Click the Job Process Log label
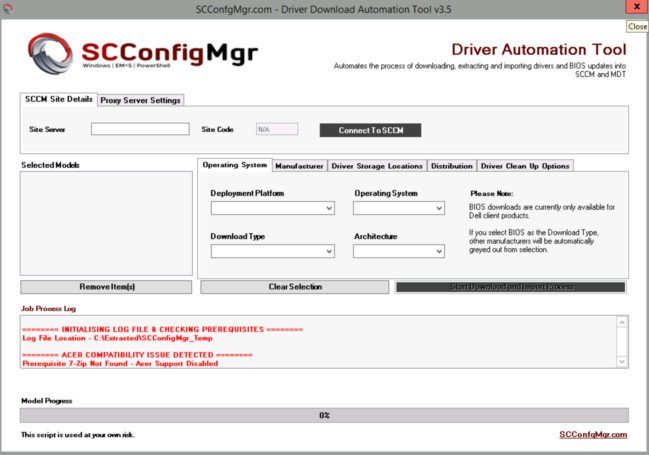This screenshot has width=649, height=455. 48,308
